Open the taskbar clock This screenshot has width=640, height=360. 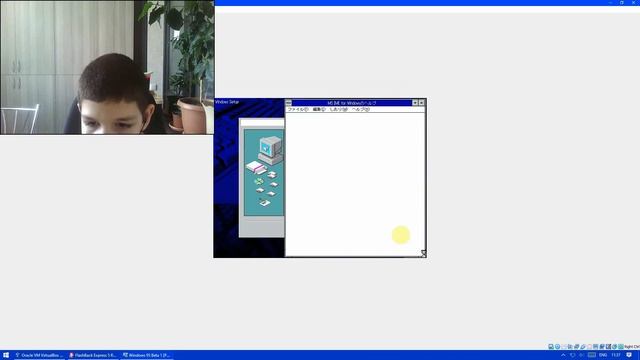point(616,355)
